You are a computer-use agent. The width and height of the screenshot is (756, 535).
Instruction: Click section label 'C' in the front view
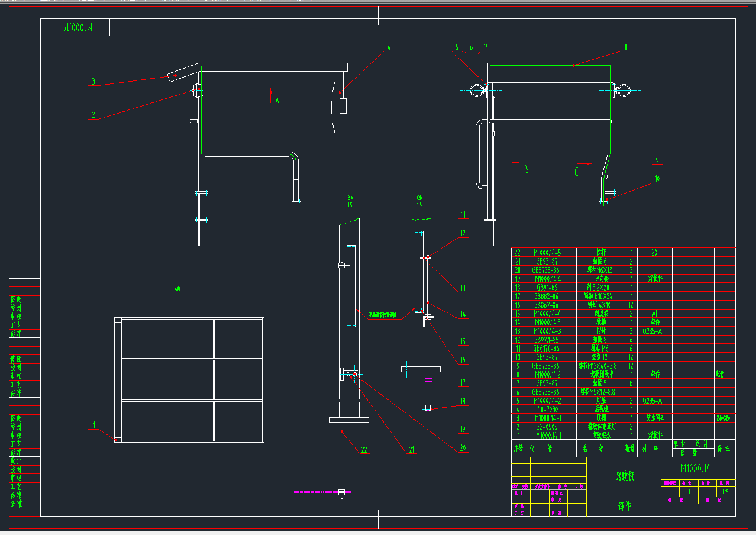coord(577,172)
